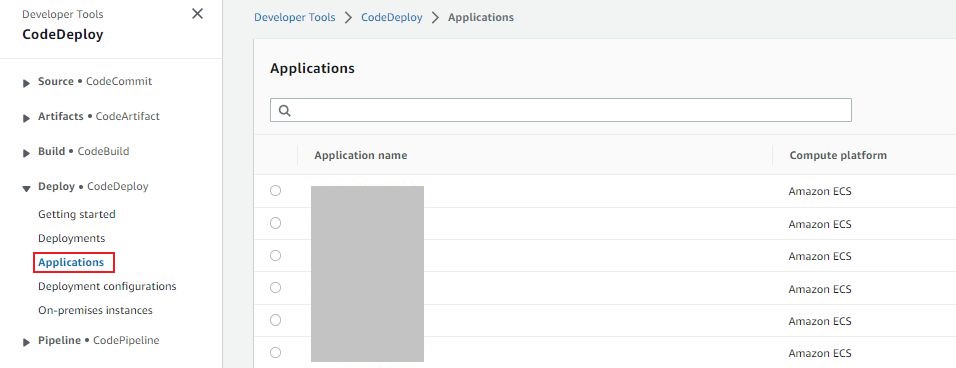Collapse the Deploy CodeDeploy section
This screenshot has width=956, height=368.
pyautogui.click(x=26, y=188)
